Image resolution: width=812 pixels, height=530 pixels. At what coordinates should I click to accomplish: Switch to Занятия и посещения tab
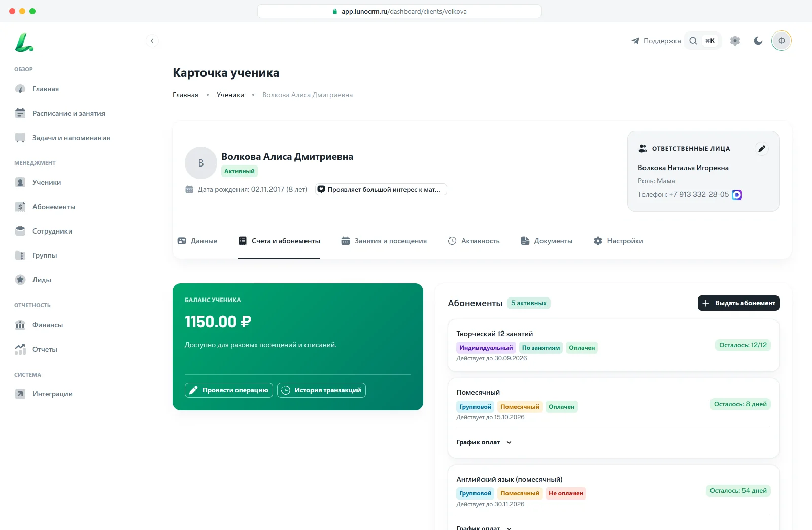click(x=384, y=241)
